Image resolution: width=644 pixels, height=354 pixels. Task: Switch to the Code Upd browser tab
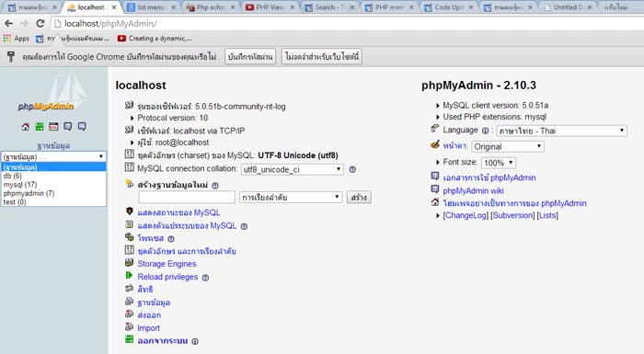click(448, 7)
